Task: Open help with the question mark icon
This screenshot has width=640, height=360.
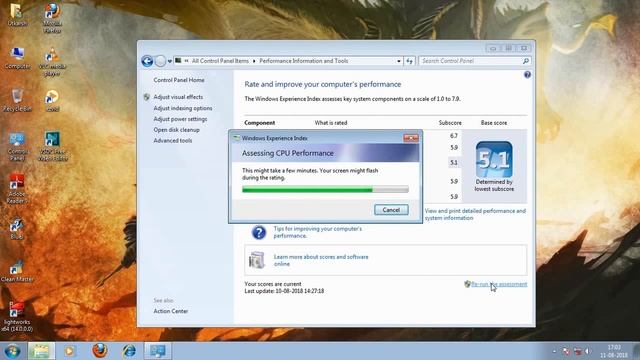Action: [x=527, y=75]
